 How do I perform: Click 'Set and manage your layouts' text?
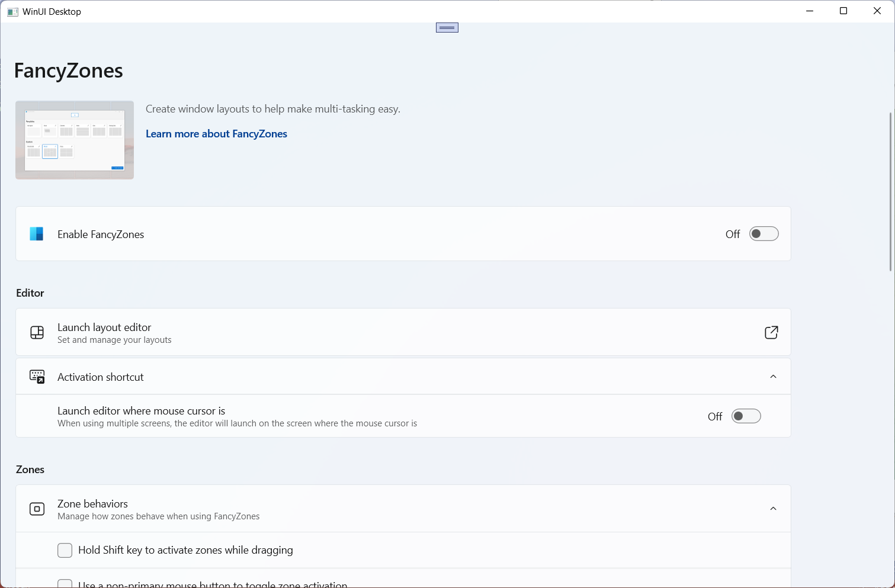tap(114, 340)
